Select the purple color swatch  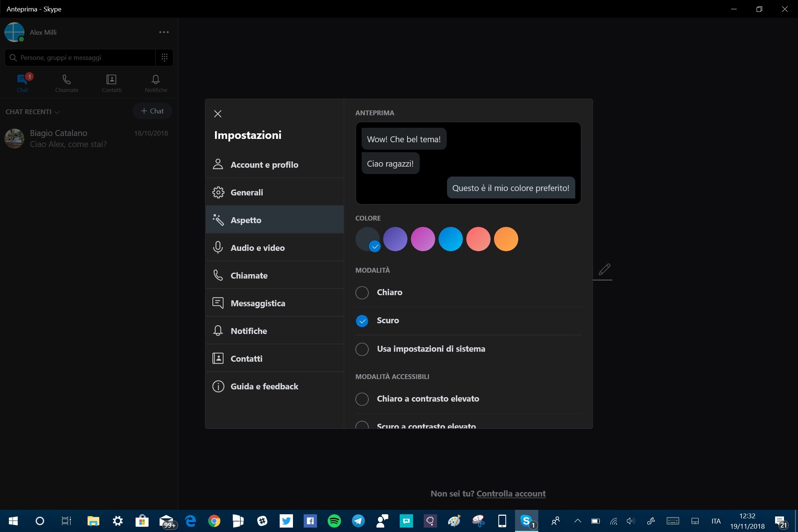click(x=395, y=239)
